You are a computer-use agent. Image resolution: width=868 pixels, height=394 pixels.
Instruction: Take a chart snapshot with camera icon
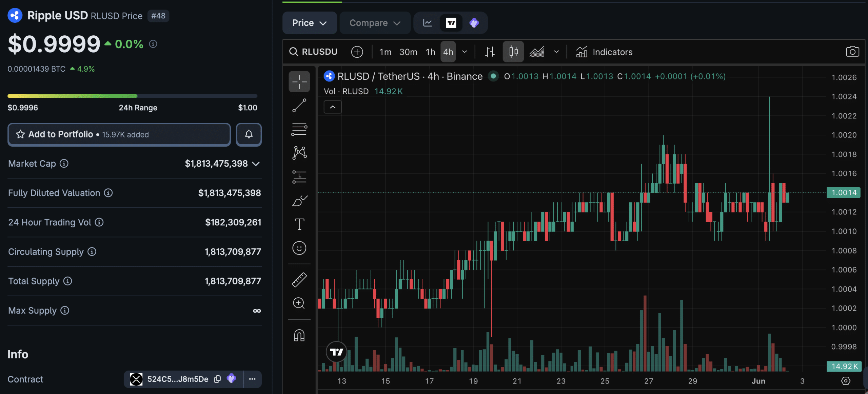[x=852, y=52]
